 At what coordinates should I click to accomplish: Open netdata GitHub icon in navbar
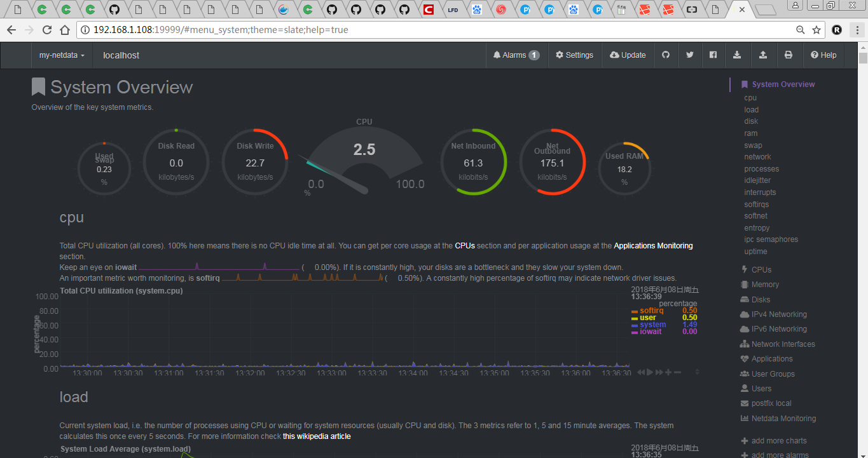pyautogui.click(x=666, y=55)
